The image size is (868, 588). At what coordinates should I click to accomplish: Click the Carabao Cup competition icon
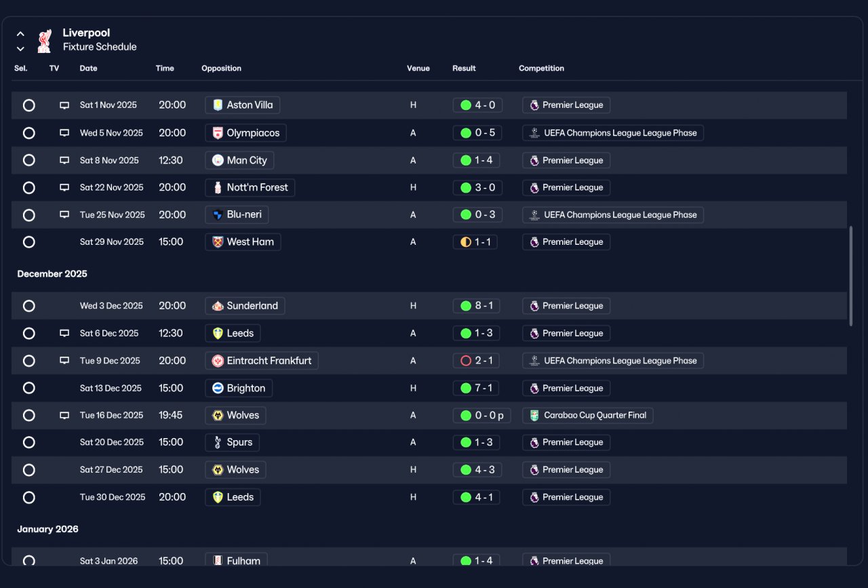pos(534,415)
